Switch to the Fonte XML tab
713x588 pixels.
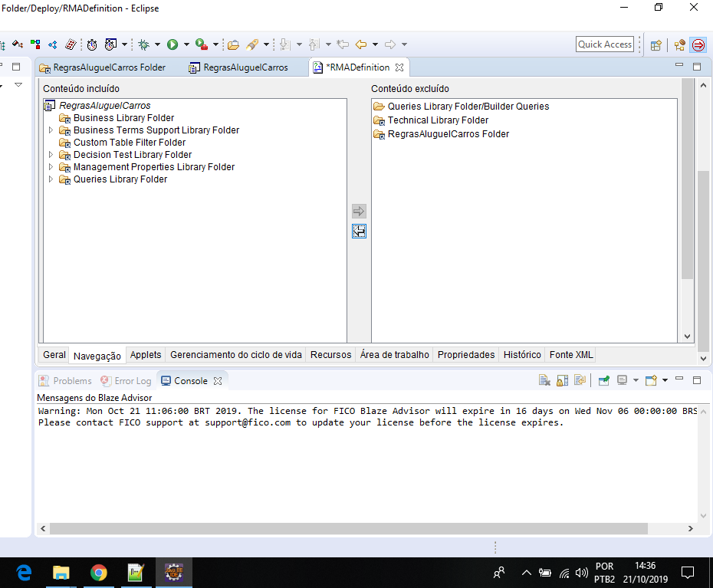[570, 354]
